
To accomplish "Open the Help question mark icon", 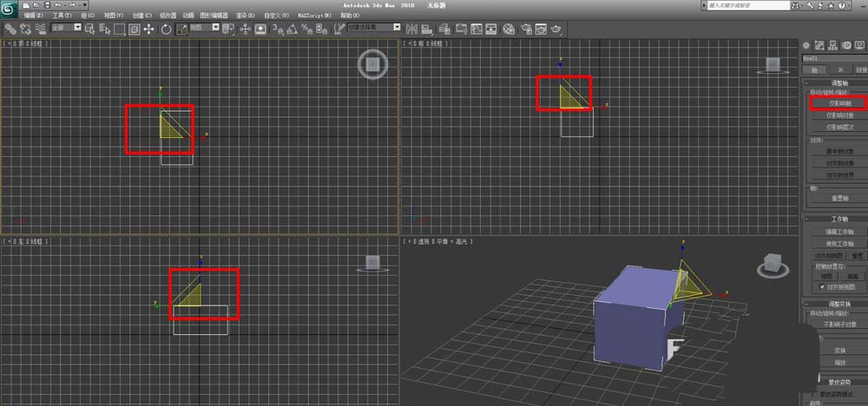I will click(x=841, y=5).
